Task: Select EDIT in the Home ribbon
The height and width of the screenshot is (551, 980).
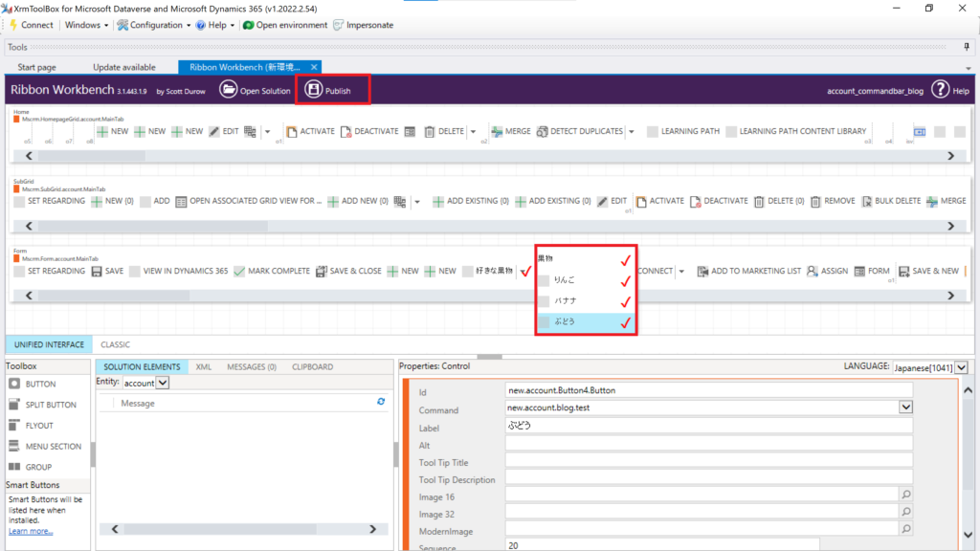Action: tap(224, 131)
